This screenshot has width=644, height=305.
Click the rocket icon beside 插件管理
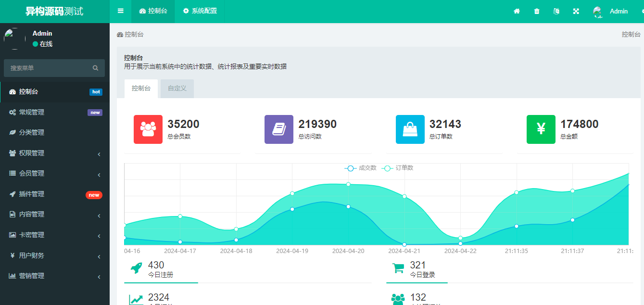[12, 194]
